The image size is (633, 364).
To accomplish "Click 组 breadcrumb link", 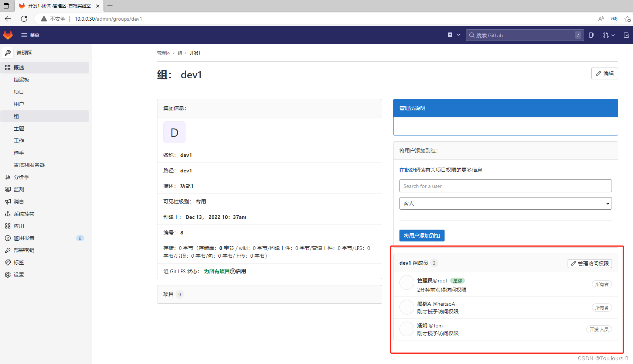I will click(x=180, y=53).
